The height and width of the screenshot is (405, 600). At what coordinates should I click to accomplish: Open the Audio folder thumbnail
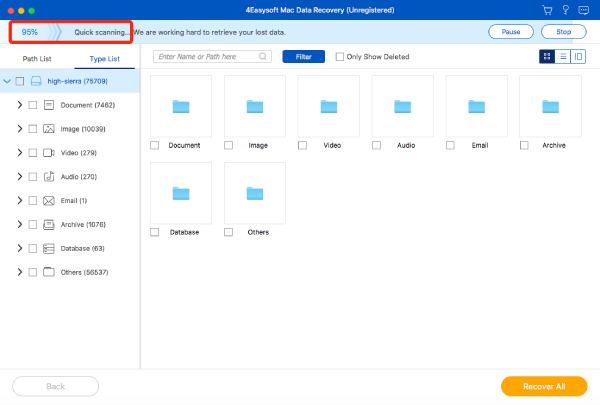pyautogui.click(x=403, y=106)
